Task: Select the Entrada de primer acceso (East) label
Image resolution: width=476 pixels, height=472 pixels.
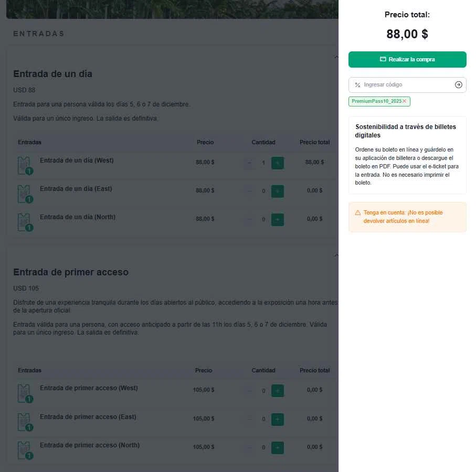Action: click(x=88, y=417)
